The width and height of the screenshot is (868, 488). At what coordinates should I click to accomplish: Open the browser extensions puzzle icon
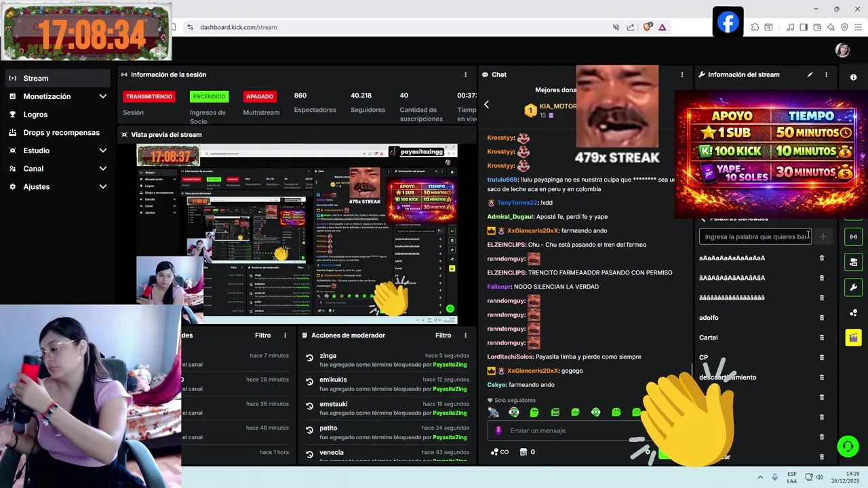tap(755, 27)
